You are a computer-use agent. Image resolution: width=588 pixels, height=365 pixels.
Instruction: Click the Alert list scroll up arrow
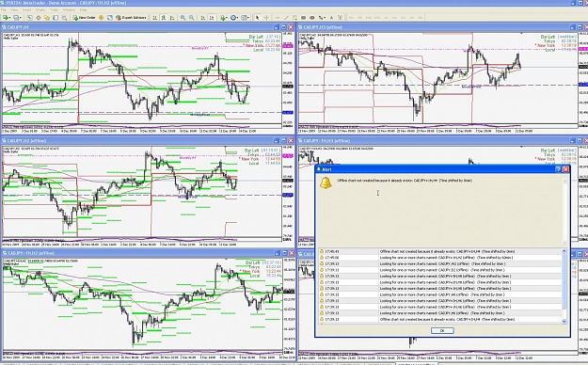(x=564, y=251)
